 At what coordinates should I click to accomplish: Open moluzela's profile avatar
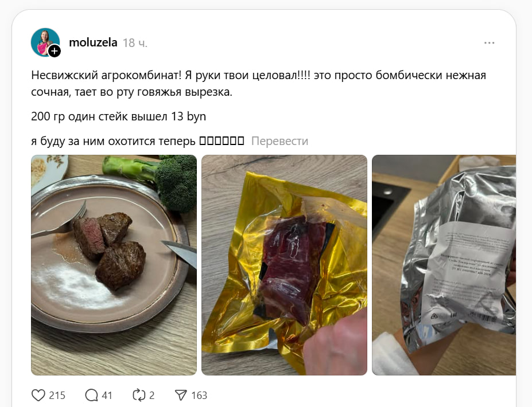[45, 42]
